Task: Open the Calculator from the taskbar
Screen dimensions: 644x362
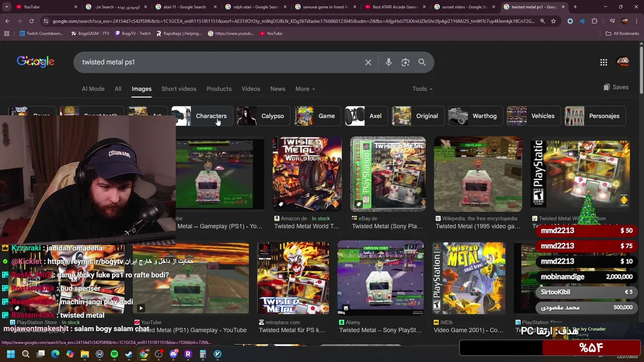Action: pos(203,354)
